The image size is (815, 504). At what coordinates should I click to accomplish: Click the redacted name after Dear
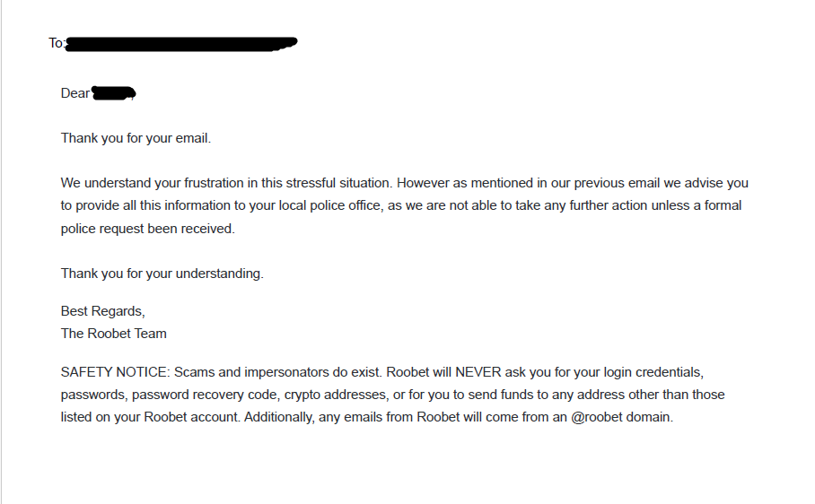[x=114, y=93]
